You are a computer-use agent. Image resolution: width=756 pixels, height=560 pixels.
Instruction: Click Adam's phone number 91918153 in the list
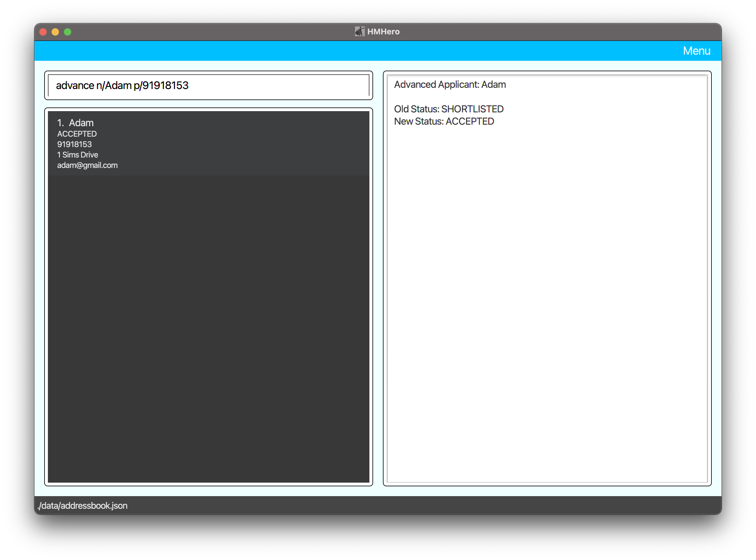coord(74,144)
